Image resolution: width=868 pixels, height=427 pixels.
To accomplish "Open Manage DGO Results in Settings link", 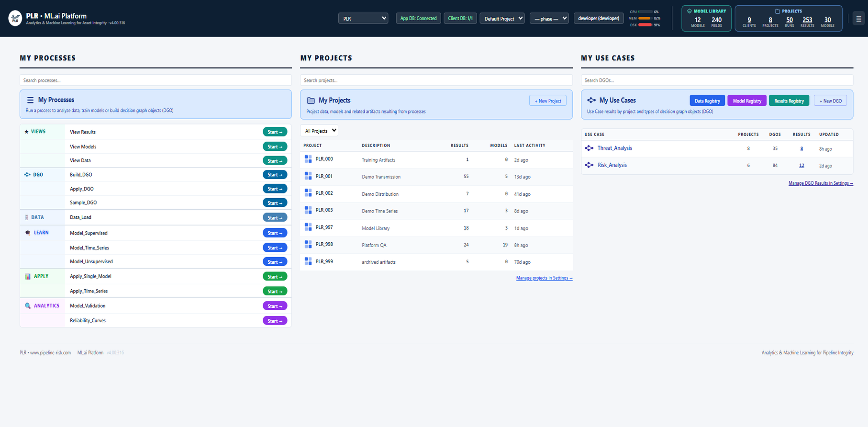I will (x=821, y=183).
